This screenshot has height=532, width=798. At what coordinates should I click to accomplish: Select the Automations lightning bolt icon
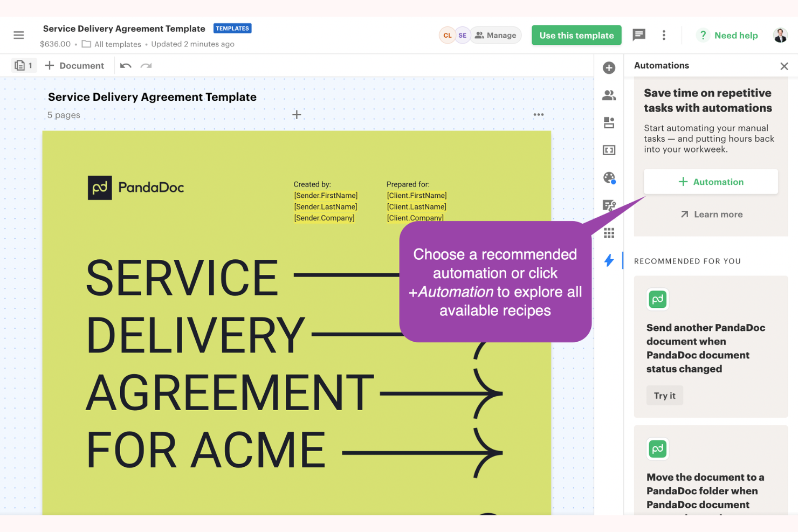[x=609, y=260]
